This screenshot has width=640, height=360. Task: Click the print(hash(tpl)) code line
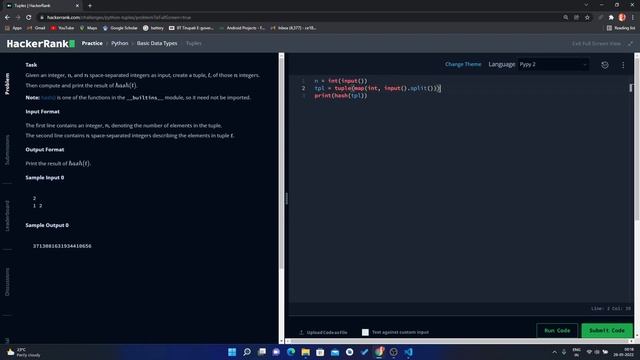[341, 96]
